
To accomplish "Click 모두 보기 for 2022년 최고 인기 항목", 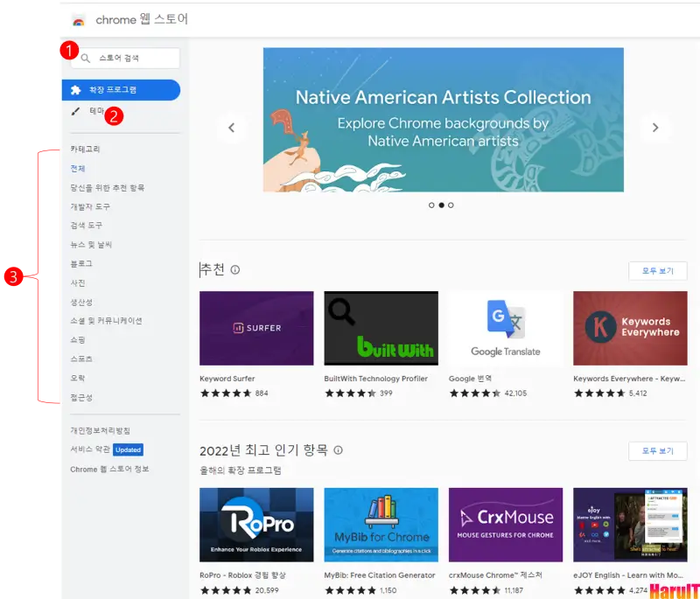I will (658, 451).
